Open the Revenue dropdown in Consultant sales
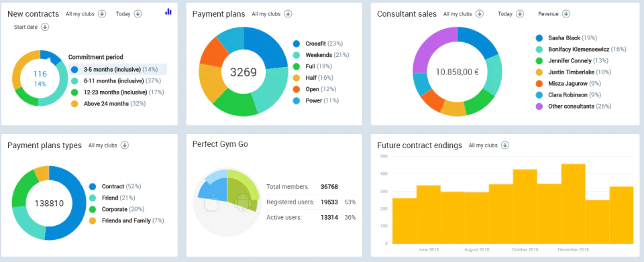The image size is (644, 262). click(566, 14)
